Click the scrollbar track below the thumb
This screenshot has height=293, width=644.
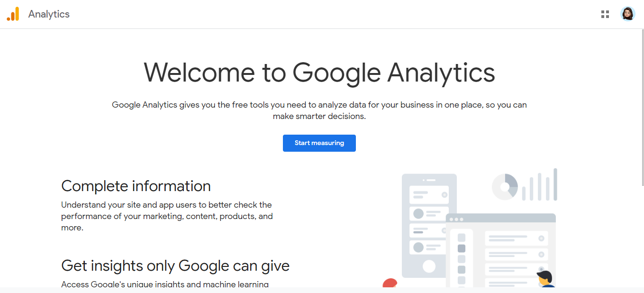[642, 236]
